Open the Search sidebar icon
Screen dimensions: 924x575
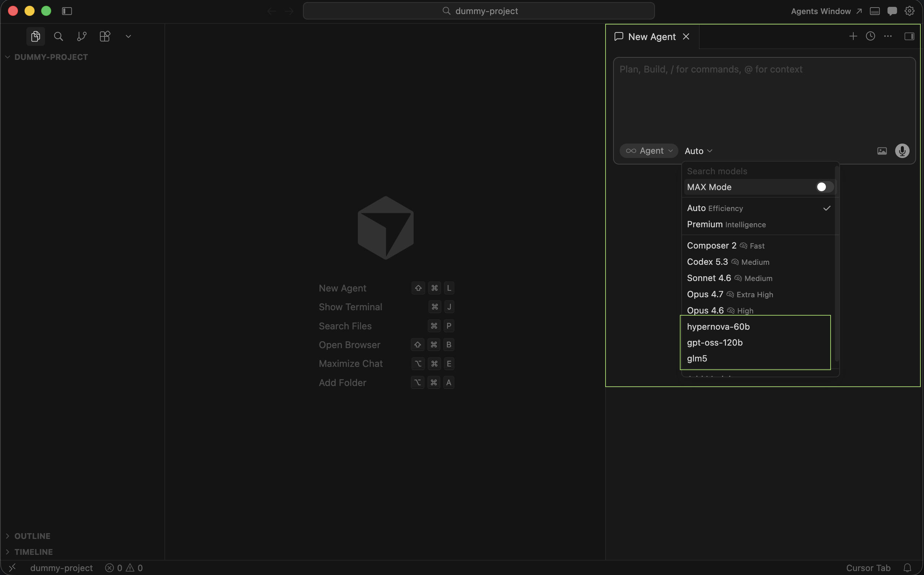tap(58, 36)
